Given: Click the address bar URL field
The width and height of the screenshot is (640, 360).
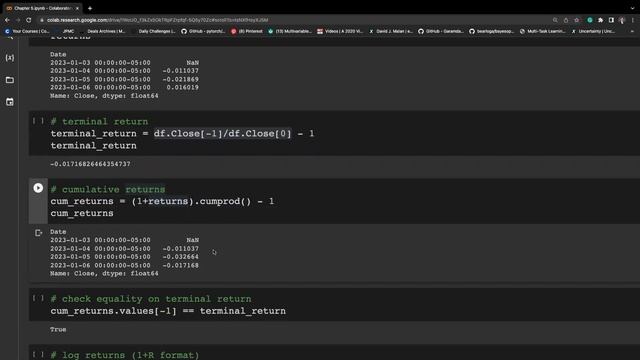Looking at the screenshot, I should click(x=157, y=20).
